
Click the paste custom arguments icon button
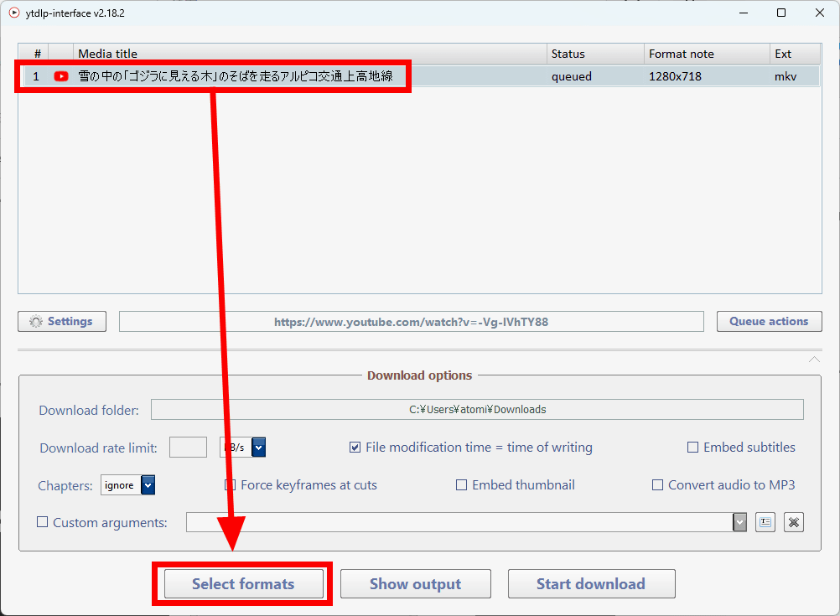pyautogui.click(x=765, y=522)
